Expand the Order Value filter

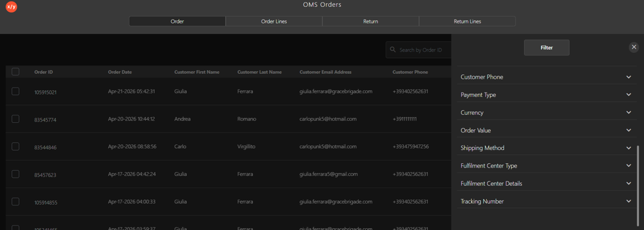pyautogui.click(x=547, y=130)
